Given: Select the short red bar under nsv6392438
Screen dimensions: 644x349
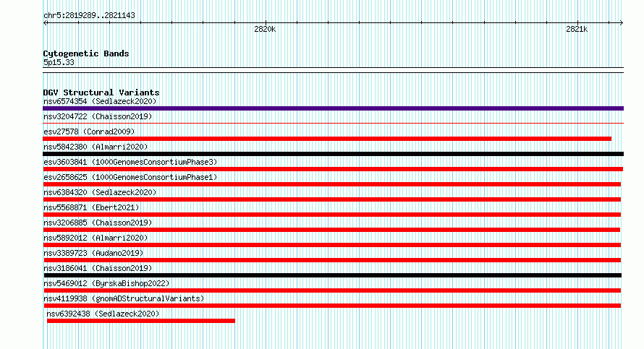Looking at the screenshot, I should [141, 321].
